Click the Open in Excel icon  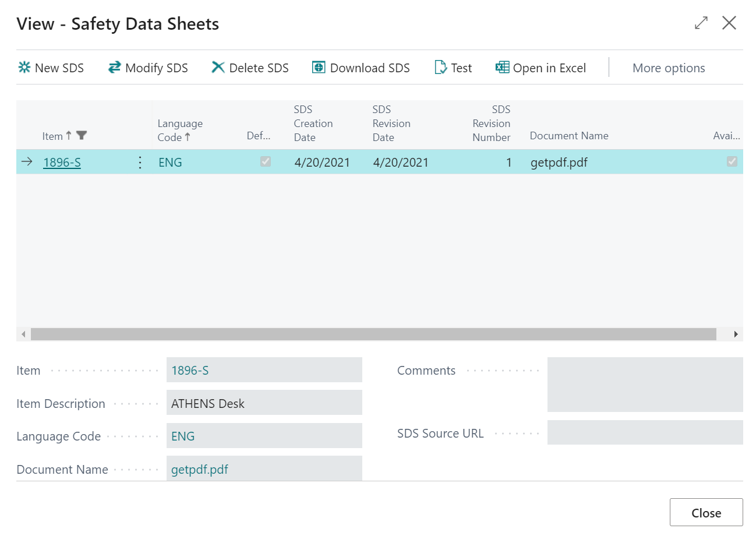pos(502,68)
